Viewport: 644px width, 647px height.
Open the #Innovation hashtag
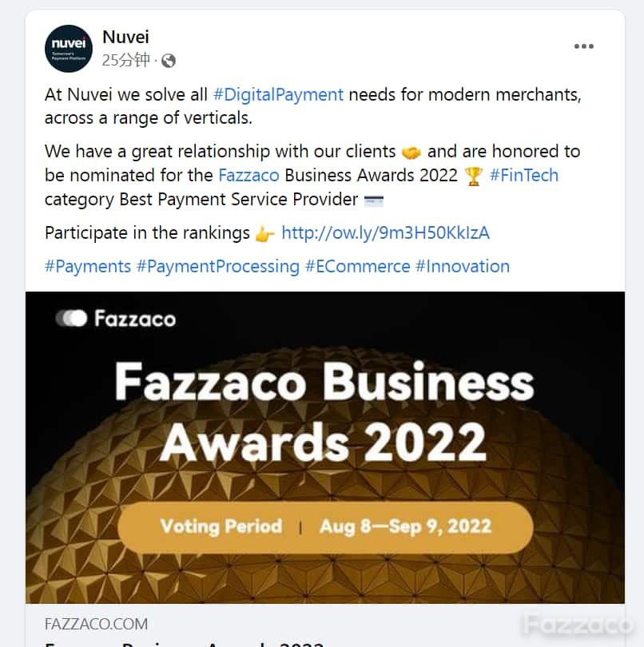tap(463, 267)
